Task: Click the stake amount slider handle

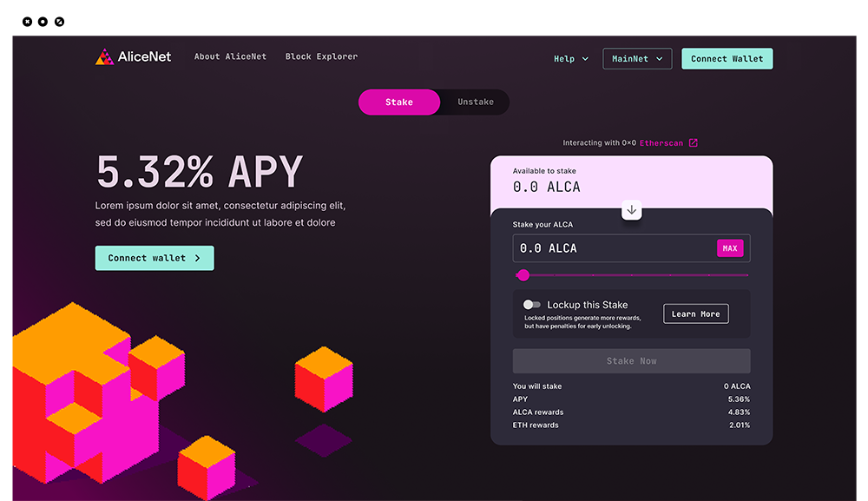Action: 523,275
